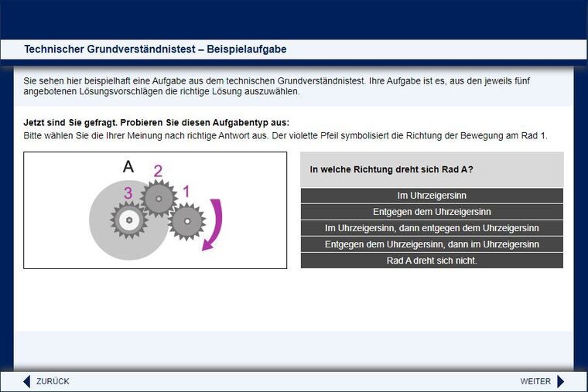The image size is (588, 392).
Task: Click the left arrow icon beside ZURÜCK
Action: (26, 381)
